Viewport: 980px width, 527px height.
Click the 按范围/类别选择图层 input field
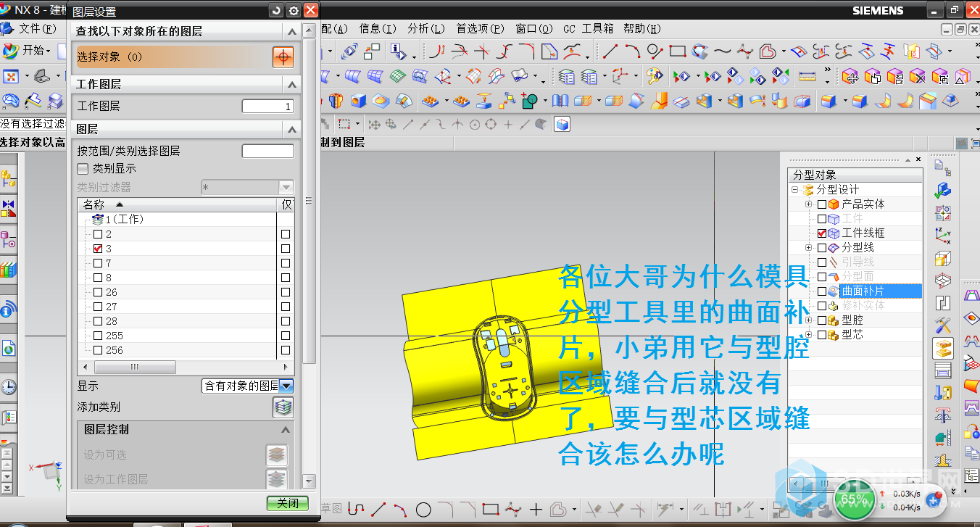(267, 152)
